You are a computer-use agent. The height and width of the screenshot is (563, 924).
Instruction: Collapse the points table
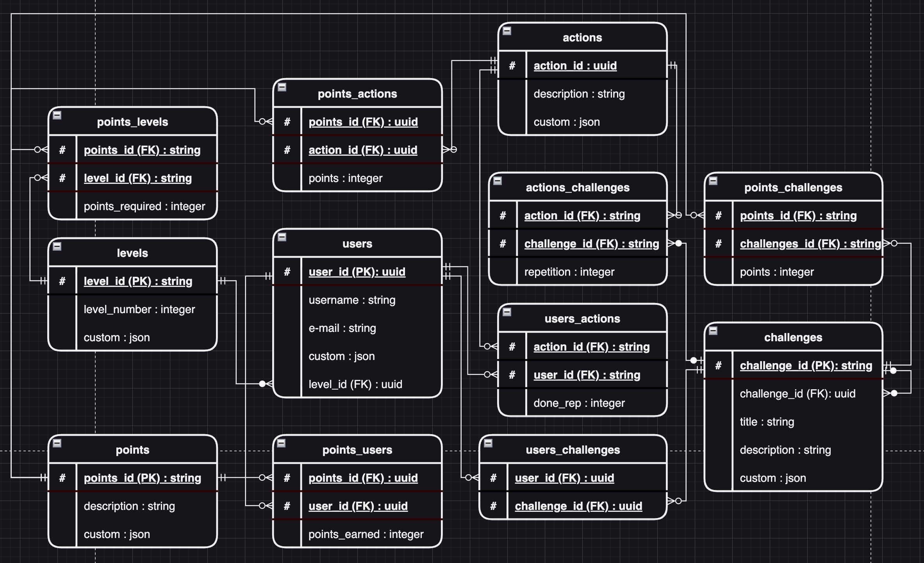(57, 443)
